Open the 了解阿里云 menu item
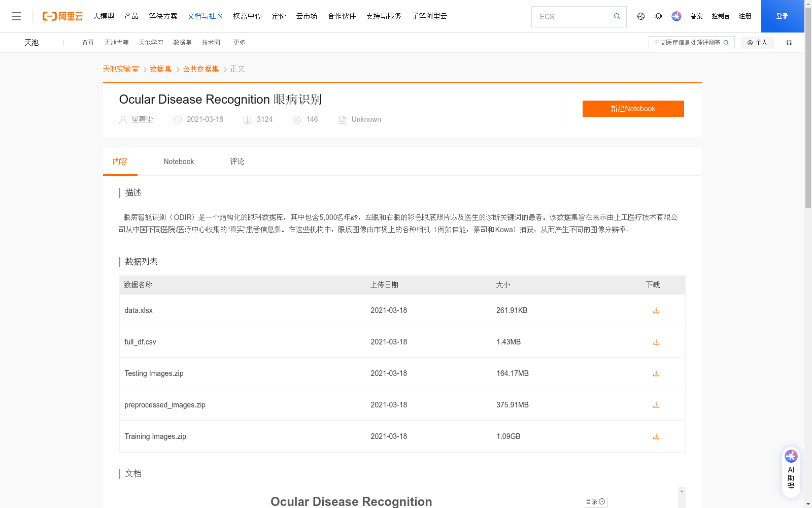The image size is (812, 508). pyautogui.click(x=429, y=16)
